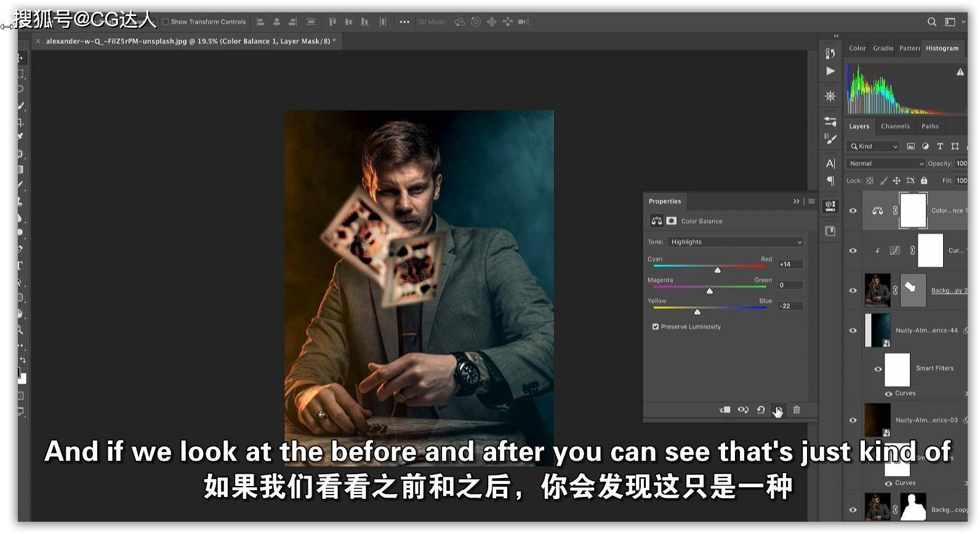Switch to the Color panel tab
Image resolution: width=980 pixels, height=534 pixels.
click(x=857, y=48)
